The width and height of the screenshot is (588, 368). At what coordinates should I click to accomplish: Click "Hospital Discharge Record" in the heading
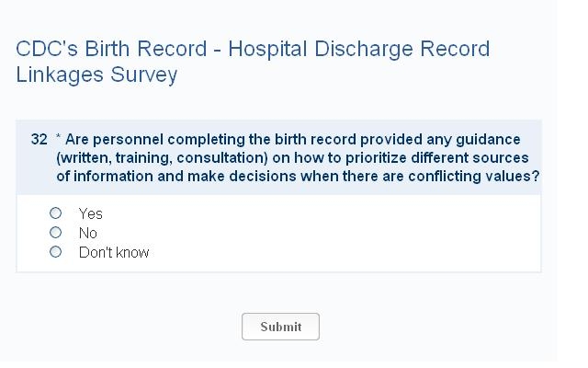click(359, 50)
